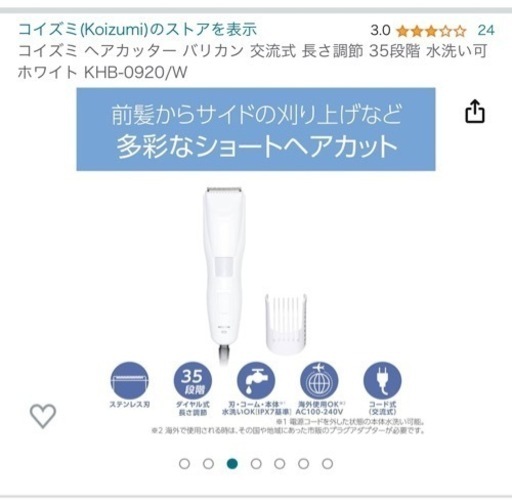The height and width of the screenshot is (500, 512).
Task: Open the 24 reviews count link
Action: tap(486, 30)
